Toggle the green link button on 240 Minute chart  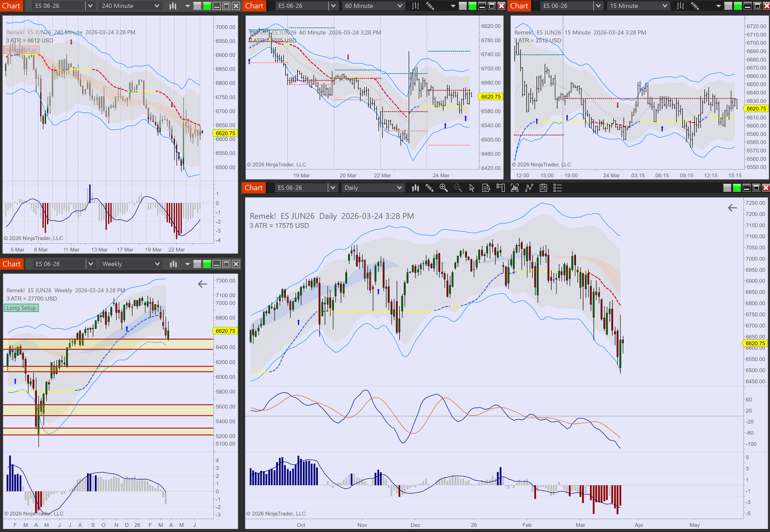tap(207, 6)
